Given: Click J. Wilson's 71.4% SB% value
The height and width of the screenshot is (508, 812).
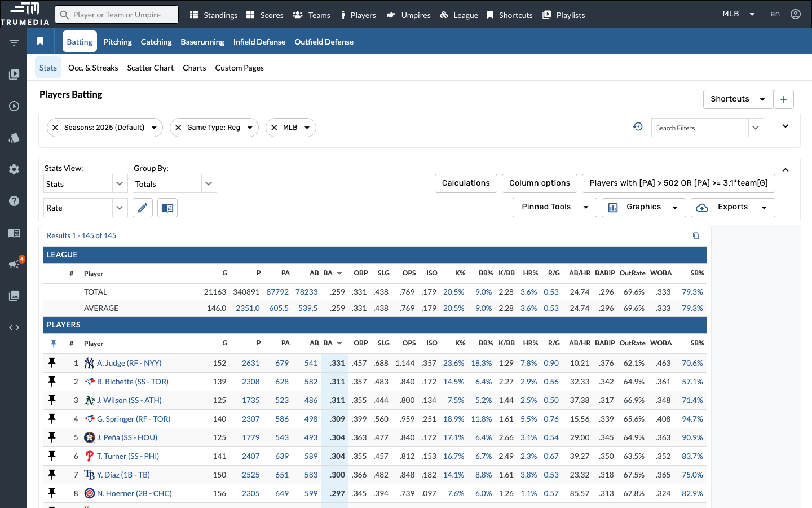Looking at the screenshot, I should coord(692,400).
